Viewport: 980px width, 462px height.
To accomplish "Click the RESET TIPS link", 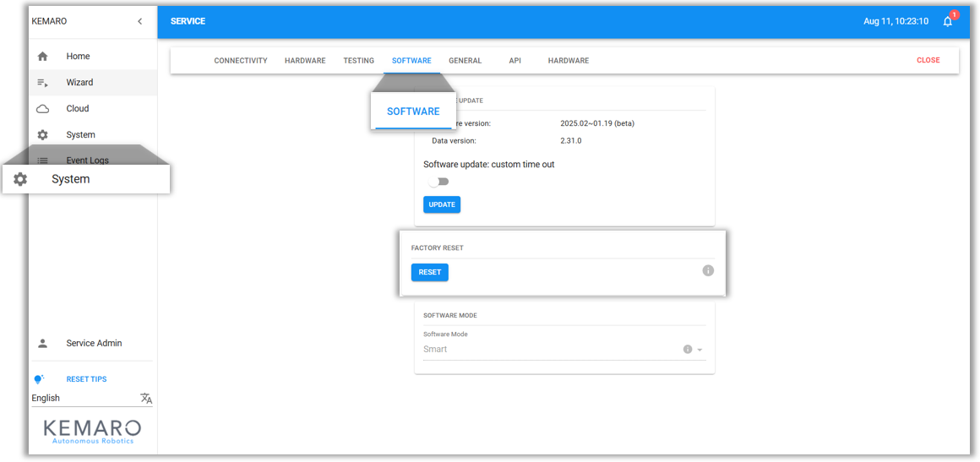I will pyautogui.click(x=86, y=379).
